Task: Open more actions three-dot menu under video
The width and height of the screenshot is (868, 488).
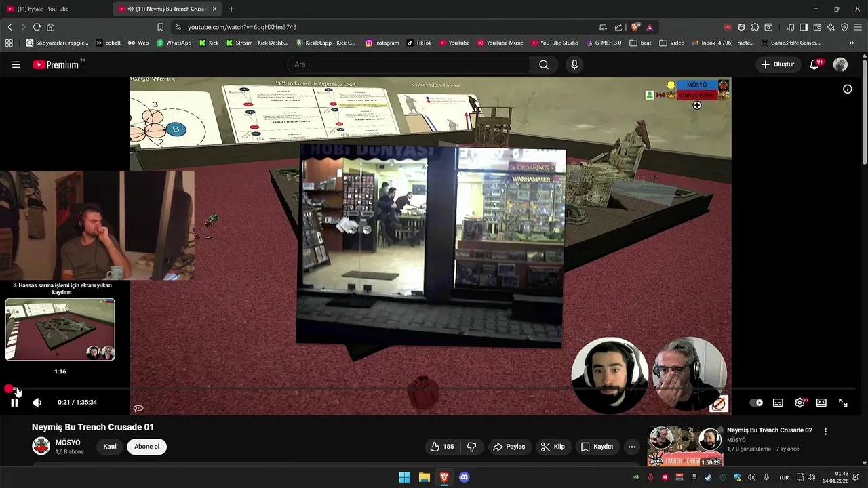Action: (632, 447)
